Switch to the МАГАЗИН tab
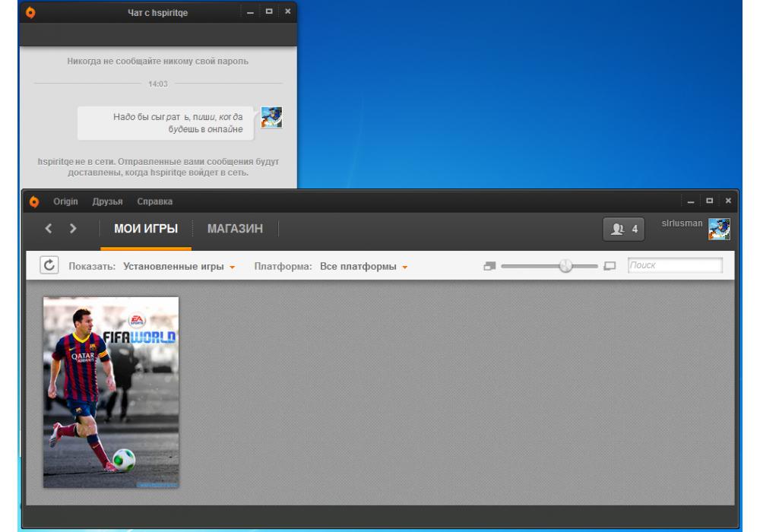The width and height of the screenshot is (760, 532). (235, 229)
